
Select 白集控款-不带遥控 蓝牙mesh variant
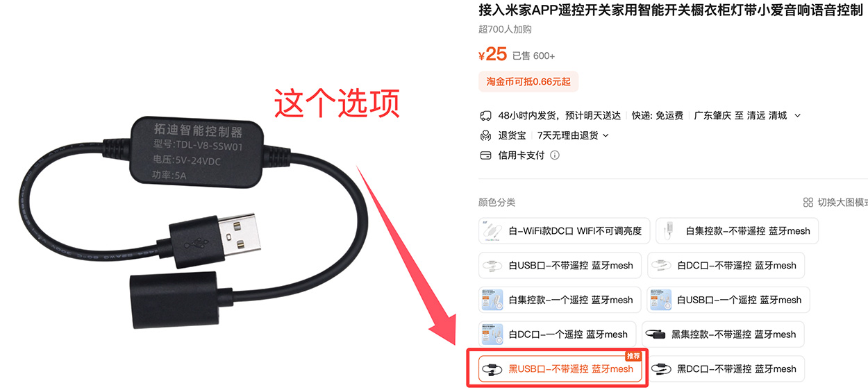(737, 231)
